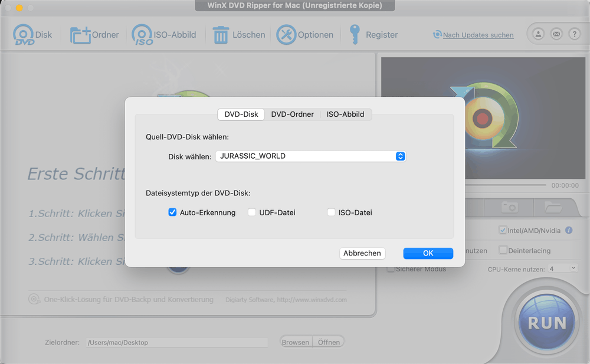Click the winxdvd.com website text
Image resolution: width=590 pixels, height=364 pixels.
tap(312, 300)
